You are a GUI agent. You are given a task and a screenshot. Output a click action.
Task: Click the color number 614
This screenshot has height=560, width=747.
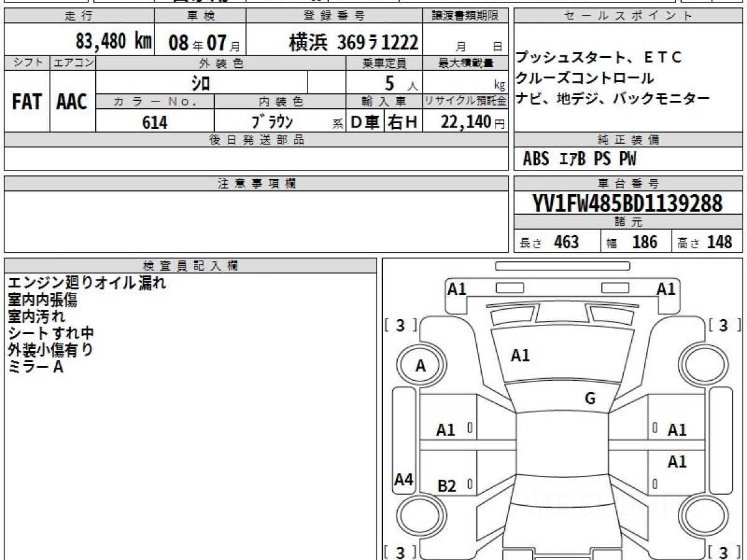[154, 123]
